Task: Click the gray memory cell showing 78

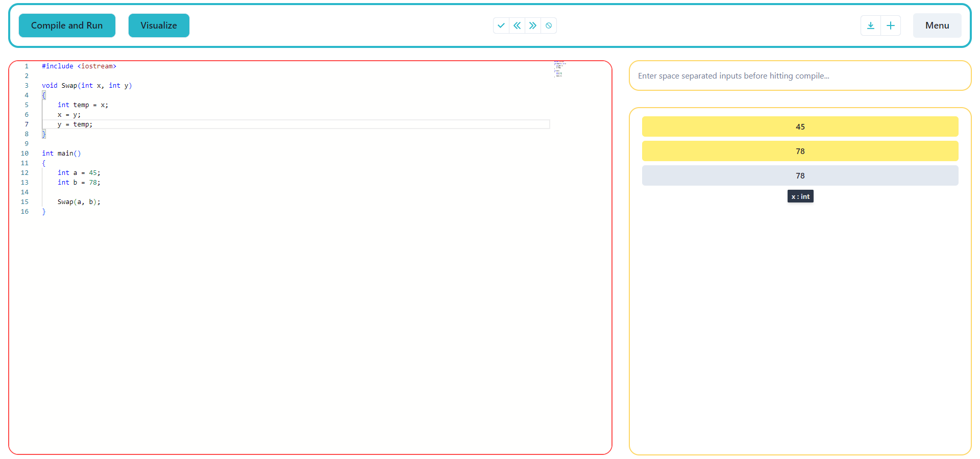Action: [x=800, y=175]
